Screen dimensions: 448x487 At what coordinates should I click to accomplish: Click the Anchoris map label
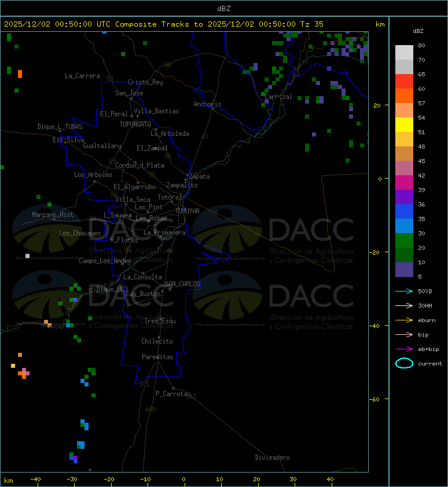207,104
